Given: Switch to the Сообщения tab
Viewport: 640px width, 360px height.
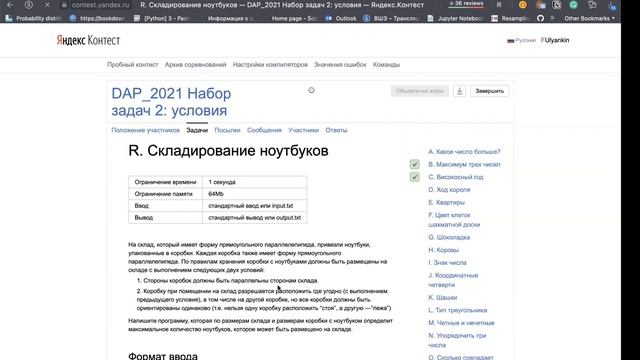Looking at the screenshot, I should click(264, 130).
